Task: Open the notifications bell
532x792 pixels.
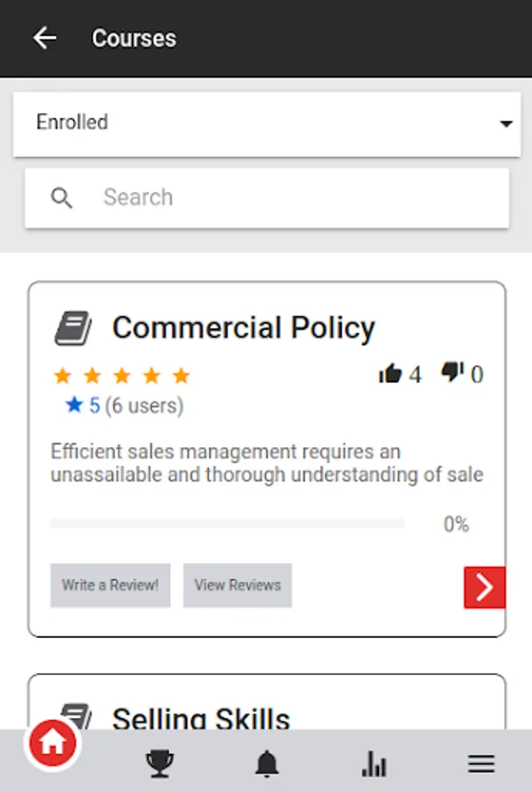Action: [267, 764]
